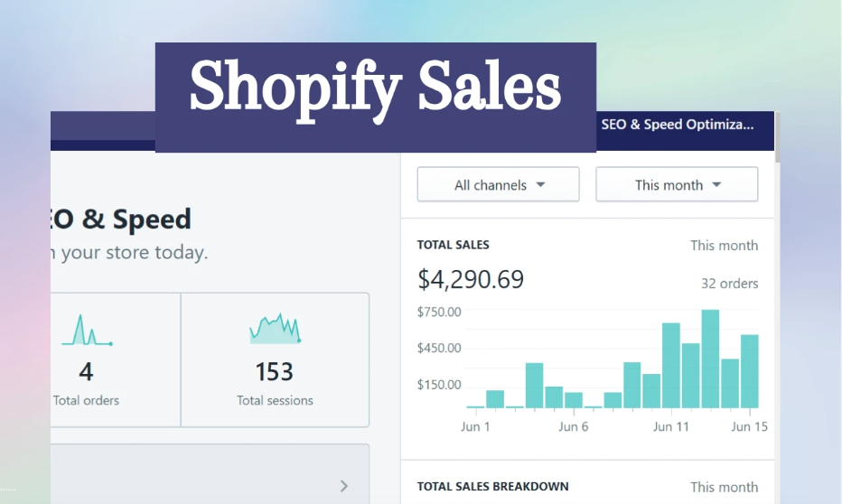Viewport: 842px width, 504px height.
Task: Click the Total sessions sparkline icon
Action: (x=275, y=330)
